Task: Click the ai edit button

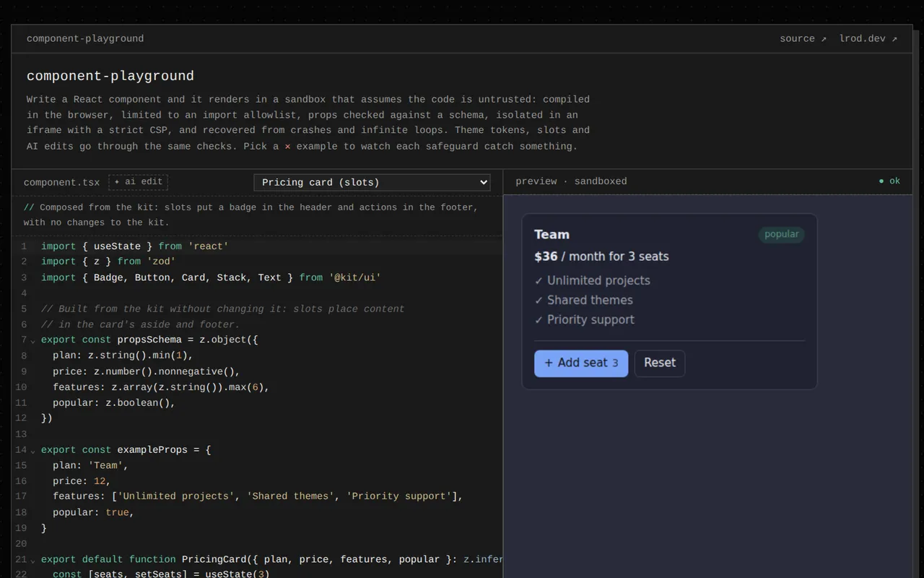Action: point(138,182)
